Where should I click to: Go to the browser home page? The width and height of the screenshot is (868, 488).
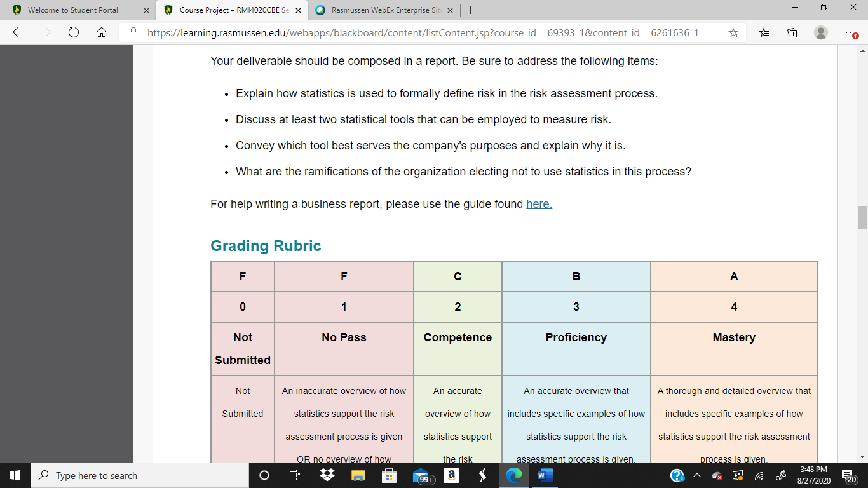tap(101, 32)
